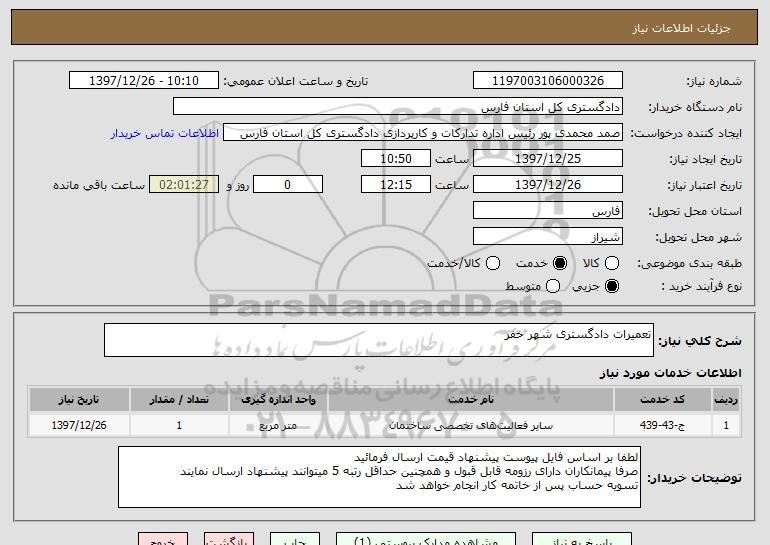Click the بازگشت back button
Screen dimensions: 770x545
[x=229, y=539]
